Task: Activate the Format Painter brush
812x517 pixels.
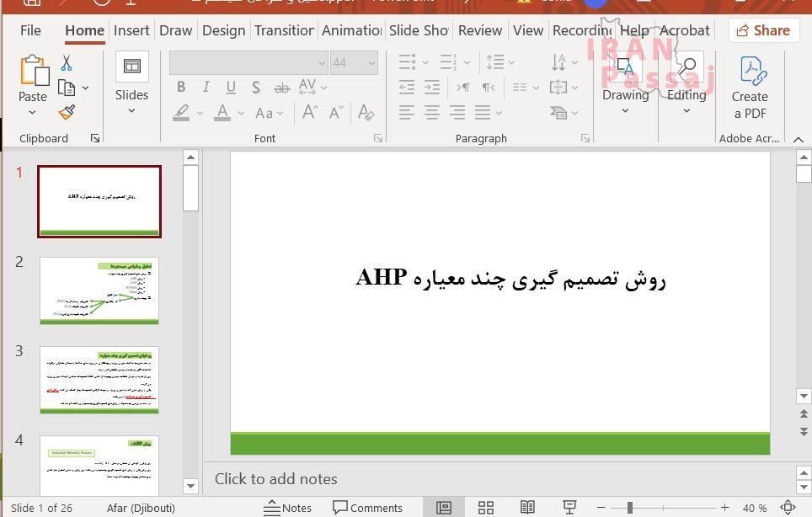Action: [x=67, y=112]
